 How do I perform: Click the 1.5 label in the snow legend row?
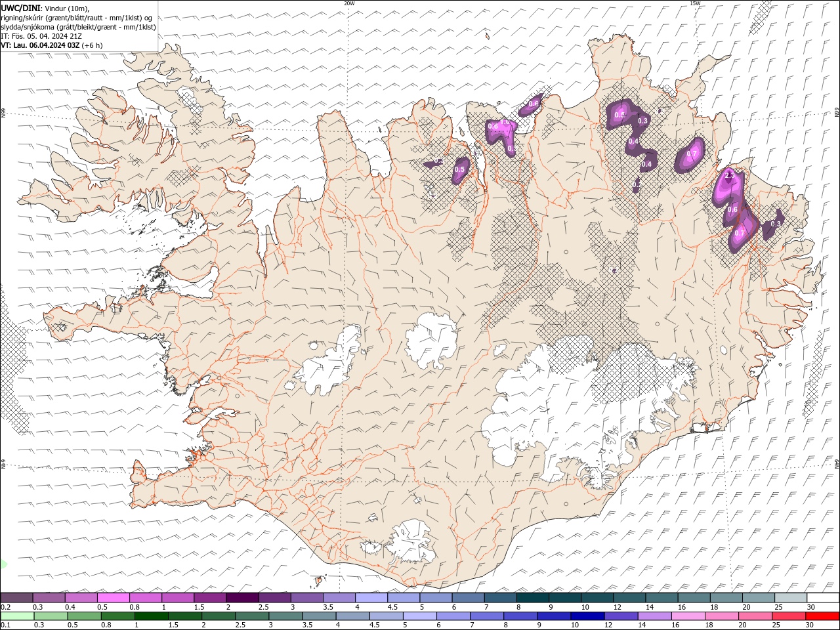tap(199, 607)
